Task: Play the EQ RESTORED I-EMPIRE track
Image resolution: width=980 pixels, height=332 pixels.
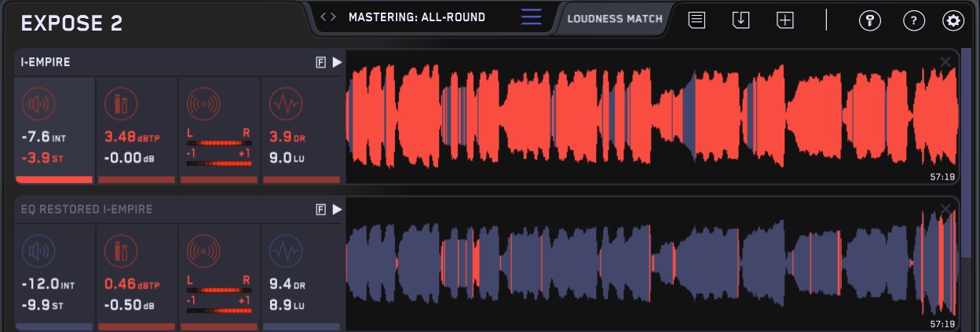Action: 337,210
